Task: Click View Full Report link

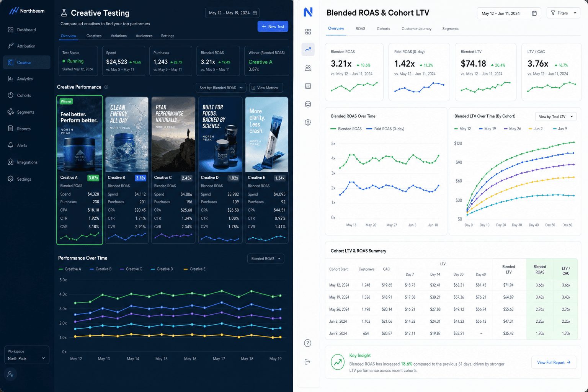Action: pos(554,362)
